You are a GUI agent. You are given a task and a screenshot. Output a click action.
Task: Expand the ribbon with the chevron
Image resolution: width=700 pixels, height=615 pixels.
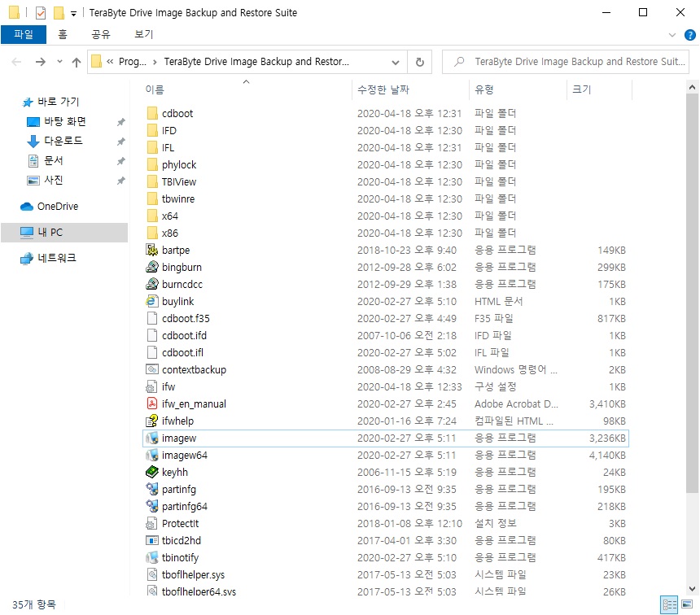(x=672, y=35)
